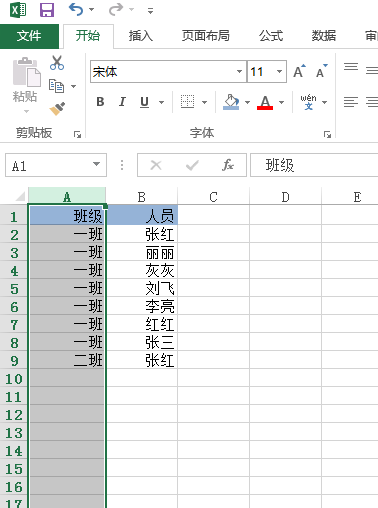This screenshot has width=378, height=508.
Task: Select column B header
Action: pyautogui.click(x=142, y=197)
